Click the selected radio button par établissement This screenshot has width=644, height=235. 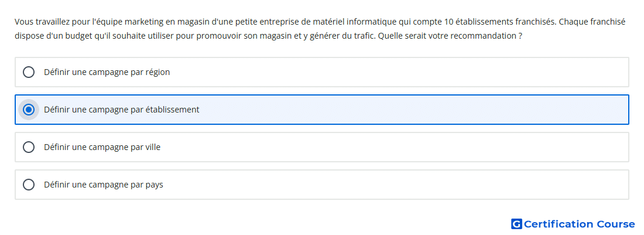pyautogui.click(x=29, y=110)
